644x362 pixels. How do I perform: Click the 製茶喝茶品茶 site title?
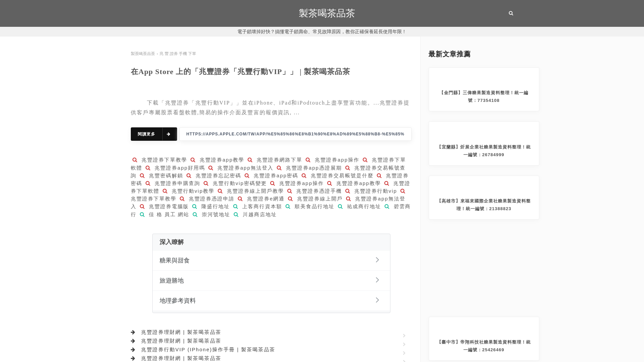click(x=327, y=13)
